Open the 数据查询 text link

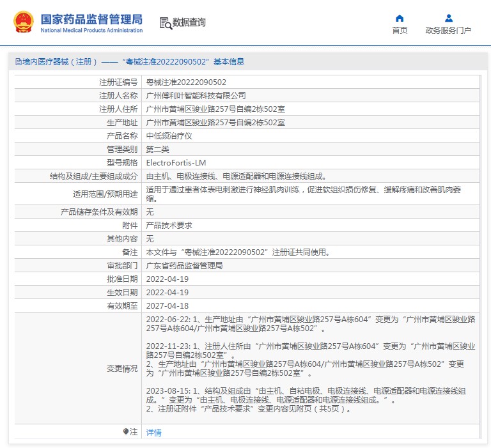tap(189, 22)
